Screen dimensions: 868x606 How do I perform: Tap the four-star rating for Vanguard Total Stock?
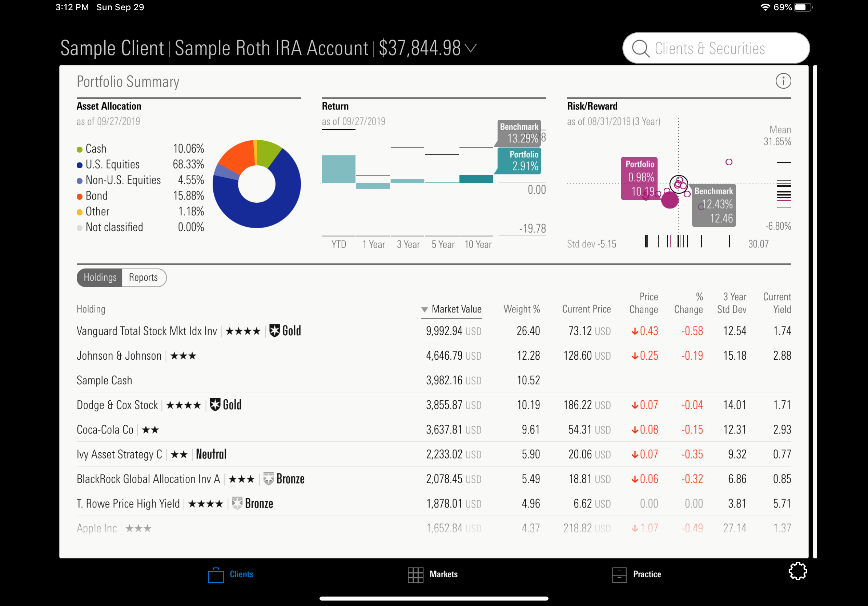click(x=243, y=331)
